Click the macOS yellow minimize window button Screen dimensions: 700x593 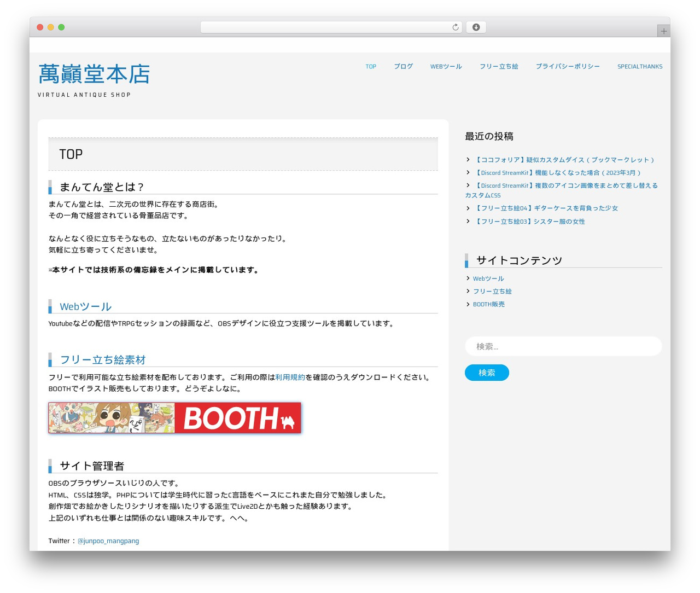tap(50, 27)
